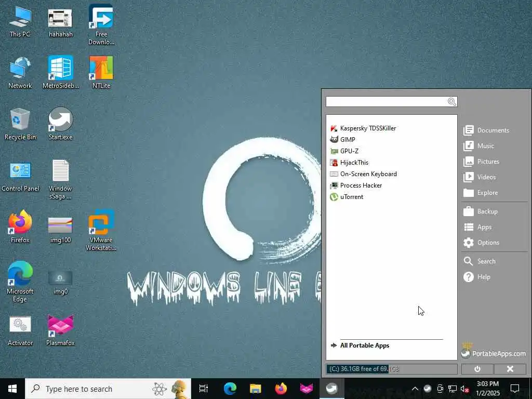
Task: Open Help in the PortableApps sidebar
Action: tap(477, 277)
